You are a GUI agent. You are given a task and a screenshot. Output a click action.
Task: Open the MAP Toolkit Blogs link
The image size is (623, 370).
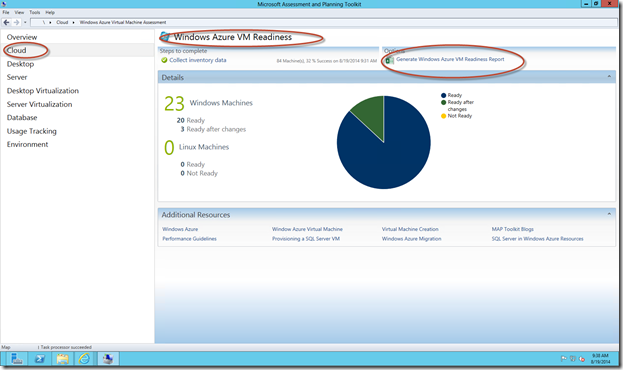[x=513, y=229]
